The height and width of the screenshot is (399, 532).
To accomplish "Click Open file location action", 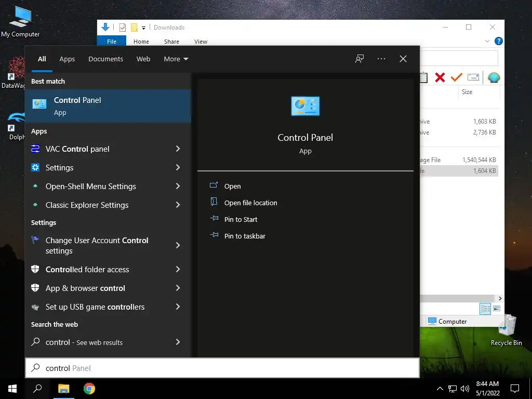I will 251,203.
